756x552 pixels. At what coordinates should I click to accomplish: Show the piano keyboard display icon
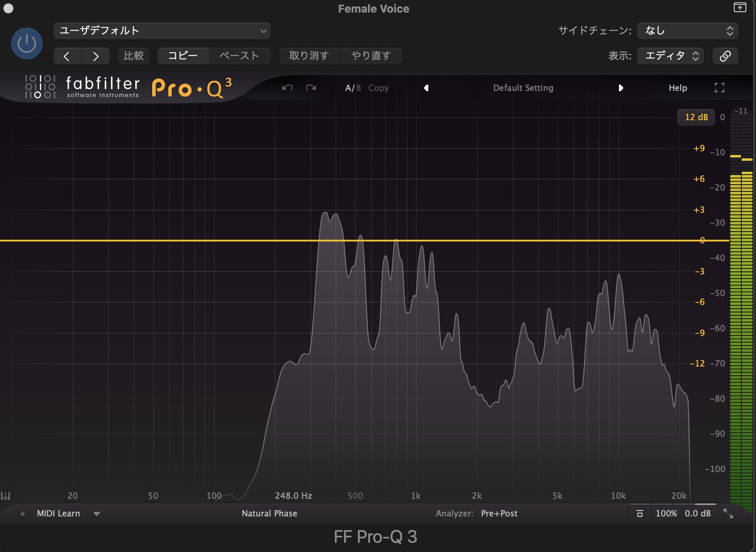tap(5, 496)
